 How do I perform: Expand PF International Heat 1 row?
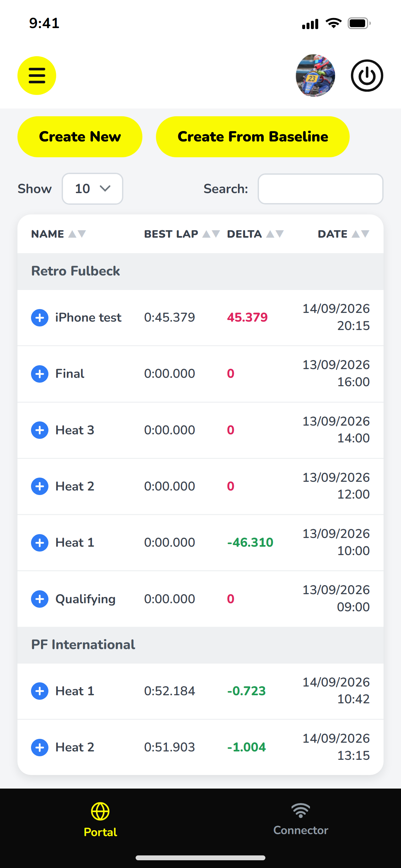[40, 691]
